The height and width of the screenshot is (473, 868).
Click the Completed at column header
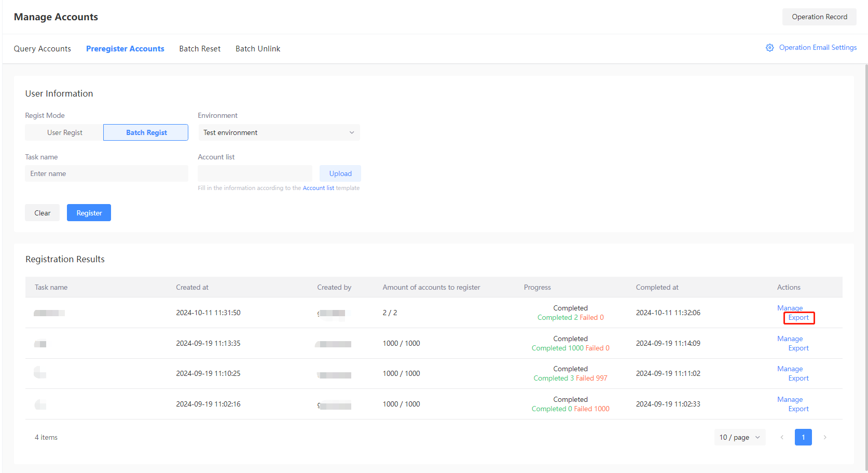pos(657,287)
